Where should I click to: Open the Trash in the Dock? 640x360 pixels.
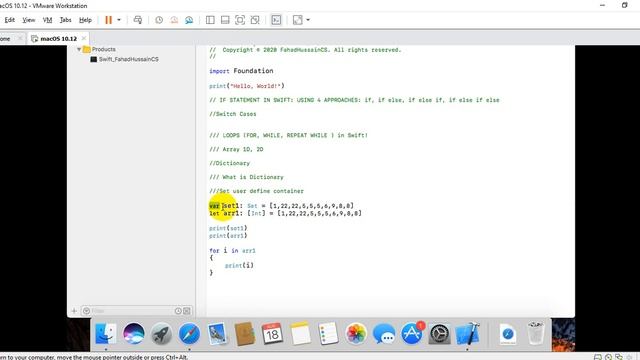coord(535,334)
